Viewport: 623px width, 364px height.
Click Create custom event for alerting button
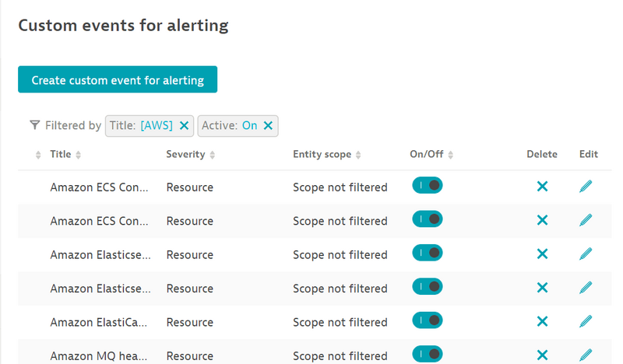[118, 79]
